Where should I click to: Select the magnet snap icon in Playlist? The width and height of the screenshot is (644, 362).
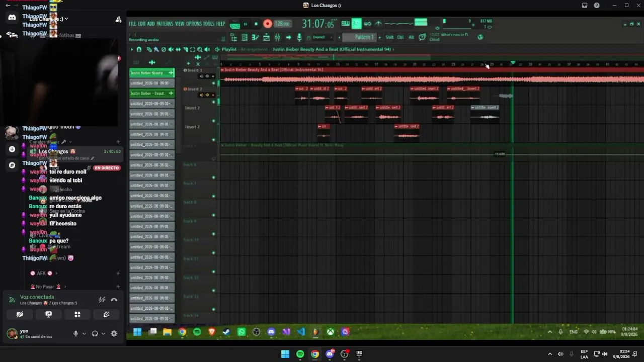coord(139,49)
